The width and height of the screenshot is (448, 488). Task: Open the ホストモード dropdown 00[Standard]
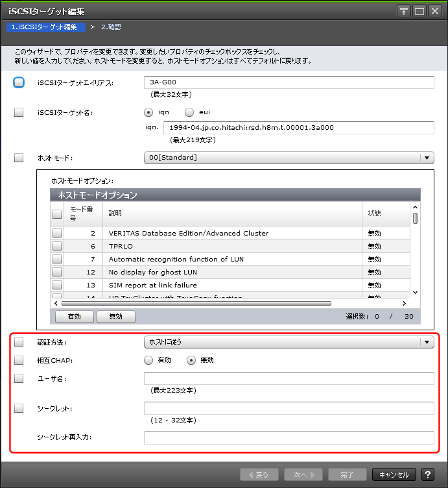click(x=289, y=158)
